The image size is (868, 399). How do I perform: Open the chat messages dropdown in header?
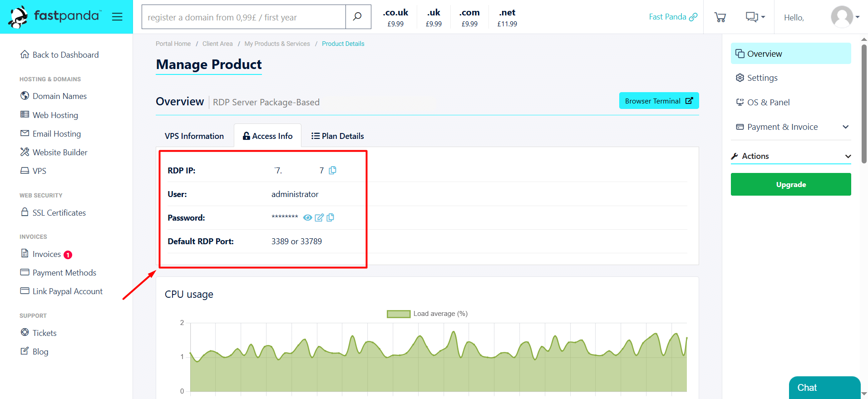(x=755, y=17)
